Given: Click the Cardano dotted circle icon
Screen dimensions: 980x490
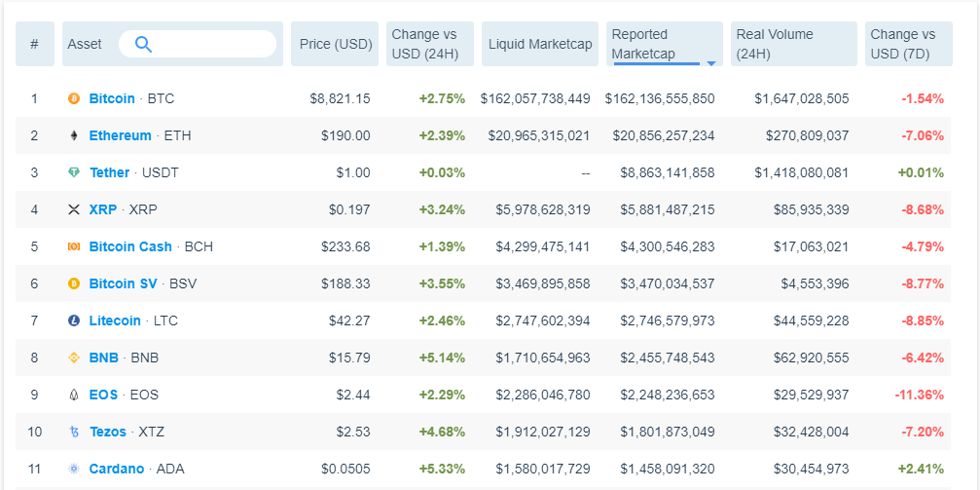Looking at the screenshot, I should coord(74,469).
